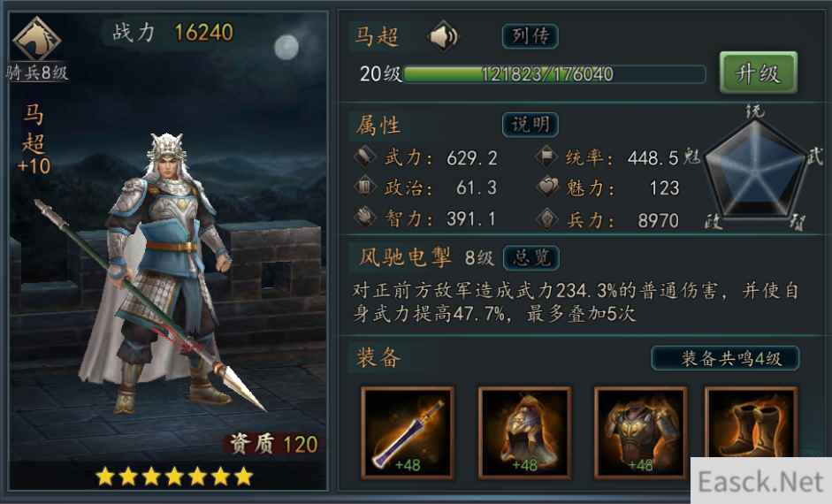The width and height of the screenshot is (832, 504).
Task: Select the spear weapon equipment slot
Action: coord(408,433)
